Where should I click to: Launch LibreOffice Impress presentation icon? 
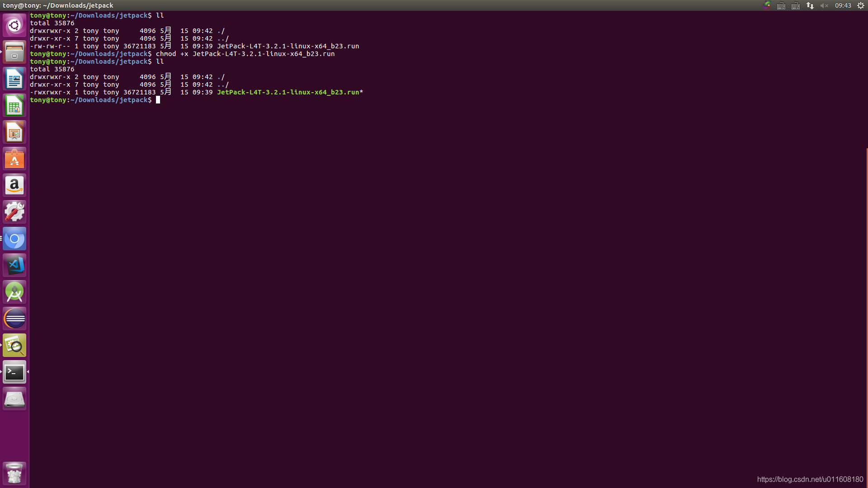tap(14, 132)
